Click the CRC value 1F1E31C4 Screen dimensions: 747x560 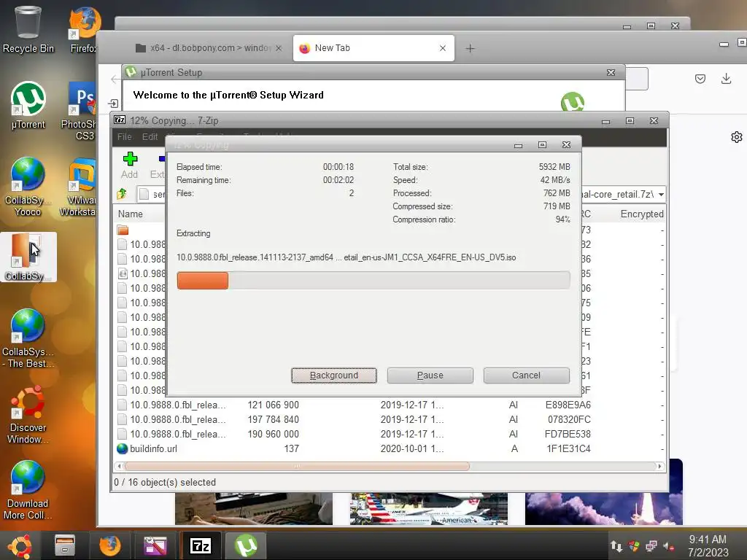pos(568,448)
